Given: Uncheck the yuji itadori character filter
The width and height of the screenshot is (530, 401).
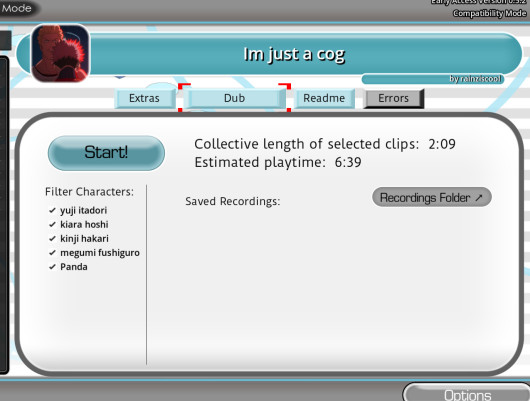Looking at the screenshot, I should pyautogui.click(x=78, y=210).
